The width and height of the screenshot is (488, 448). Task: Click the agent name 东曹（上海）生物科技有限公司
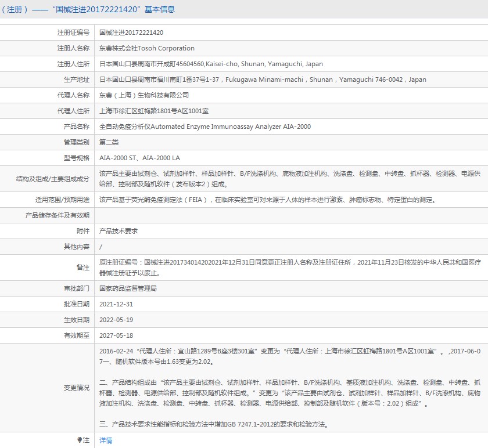pos(144,95)
